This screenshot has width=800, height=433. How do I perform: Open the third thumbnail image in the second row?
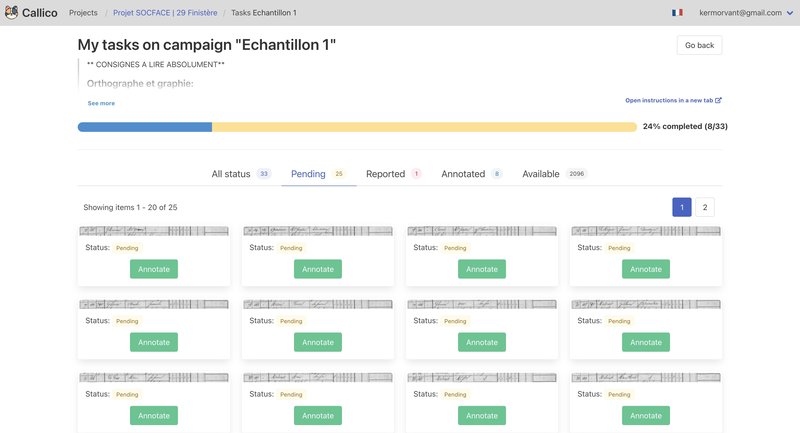coord(482,304)
